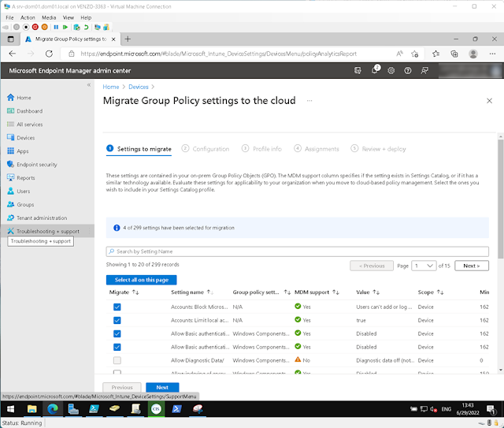
Task: Open Devices in the sidebar
Action: tap(21, 138)
